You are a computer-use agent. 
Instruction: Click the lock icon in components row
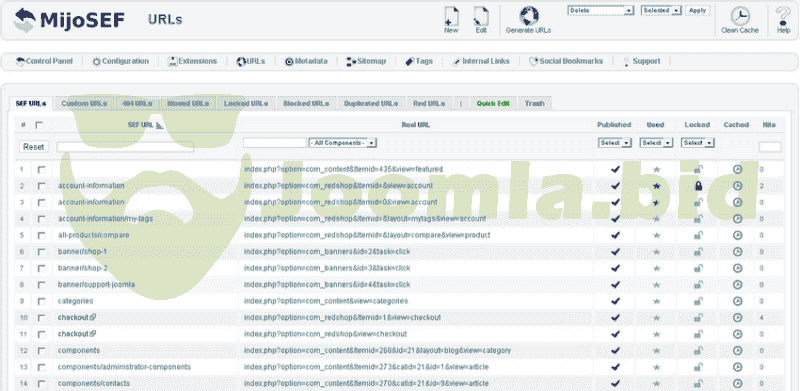[x=698, y=351]
